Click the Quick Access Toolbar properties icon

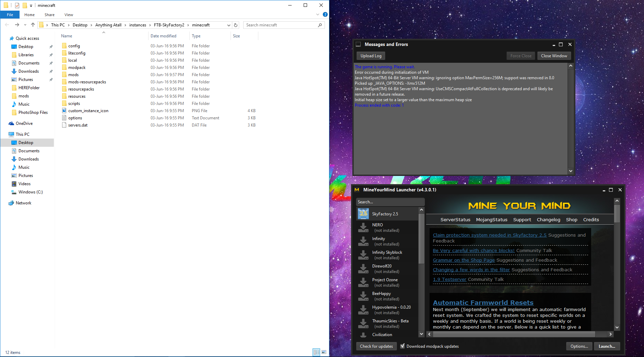(17, 5)
